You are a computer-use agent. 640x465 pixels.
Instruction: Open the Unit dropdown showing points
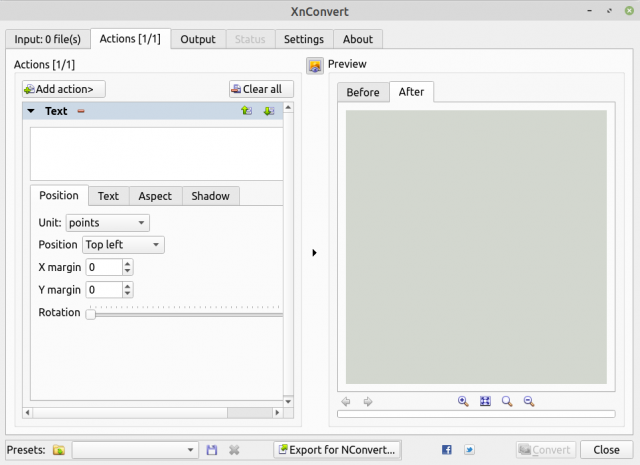[x=108, y=223]
